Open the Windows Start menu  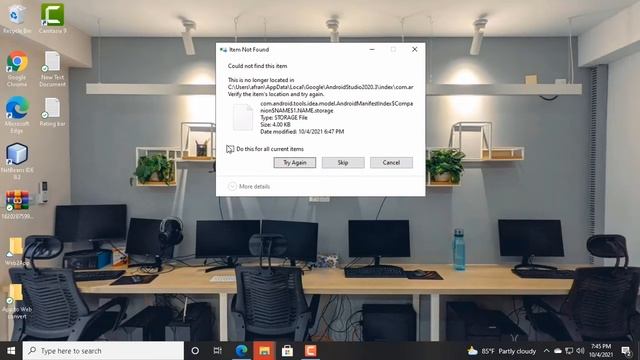11,351
